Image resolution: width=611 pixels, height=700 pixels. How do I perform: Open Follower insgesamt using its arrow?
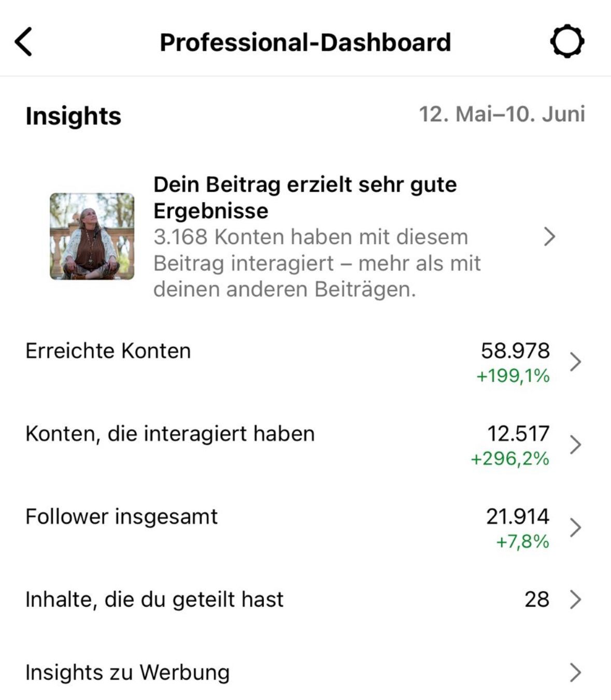point(575,527)
